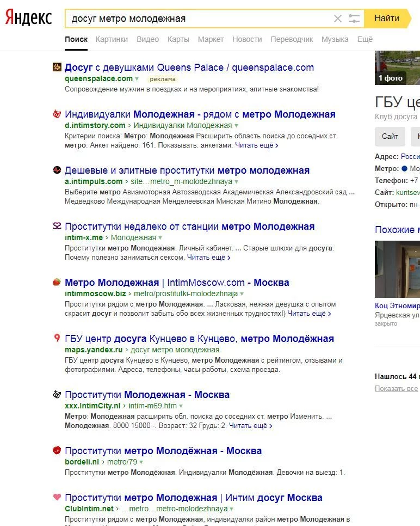Click the intim-x.me favicon
This screenshot has height=526, width=420.
(57, 226)
